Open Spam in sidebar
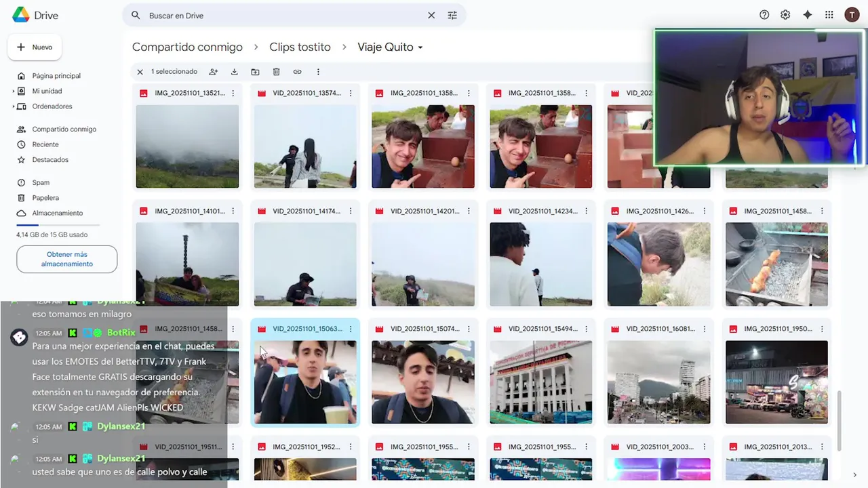The height and width of the screenshot is (488, 868). [x=41, y=183]
